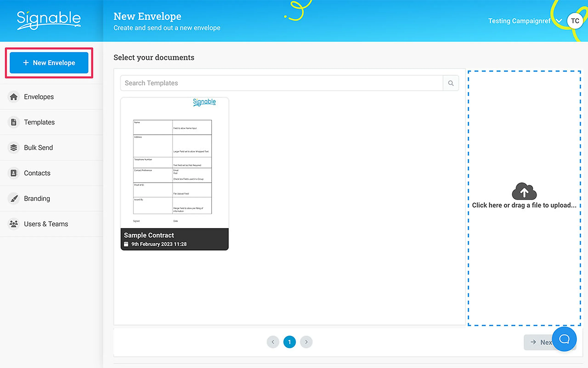Open the Users & Teams menu item
The height and width of the screenshot is (368, 588).
click(51, 224)
